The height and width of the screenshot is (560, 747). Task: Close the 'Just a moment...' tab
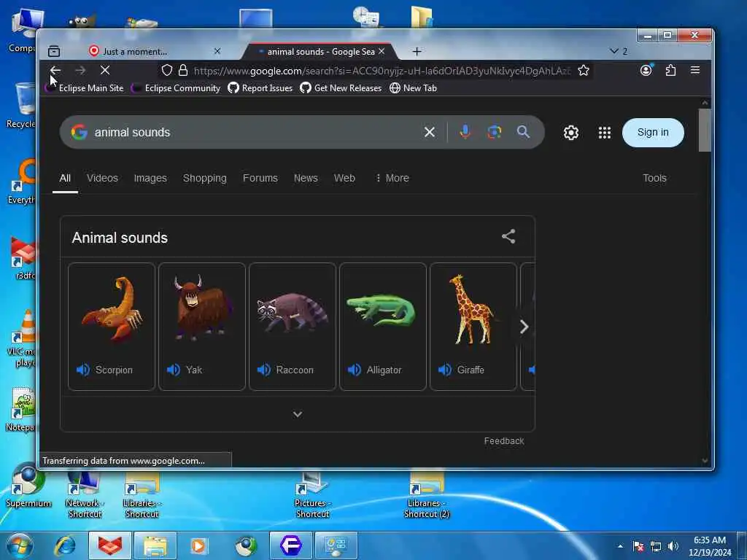tap(217, 51)
